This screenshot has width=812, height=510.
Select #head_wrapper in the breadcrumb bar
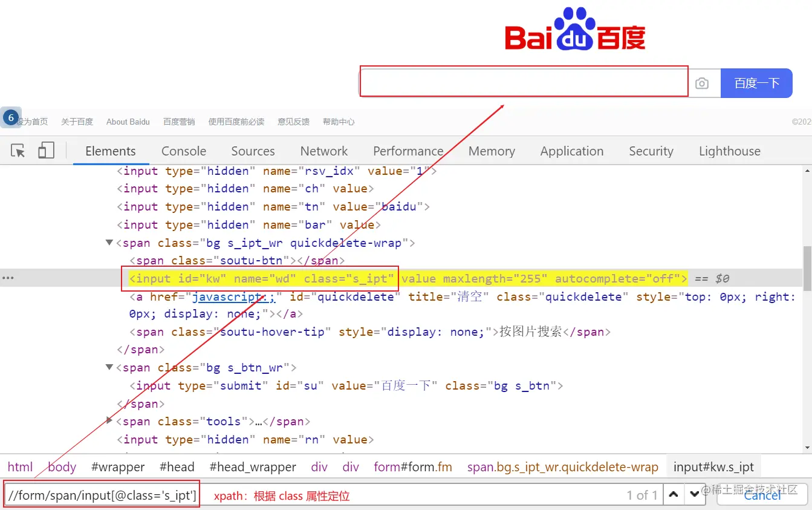coord(253,467)
